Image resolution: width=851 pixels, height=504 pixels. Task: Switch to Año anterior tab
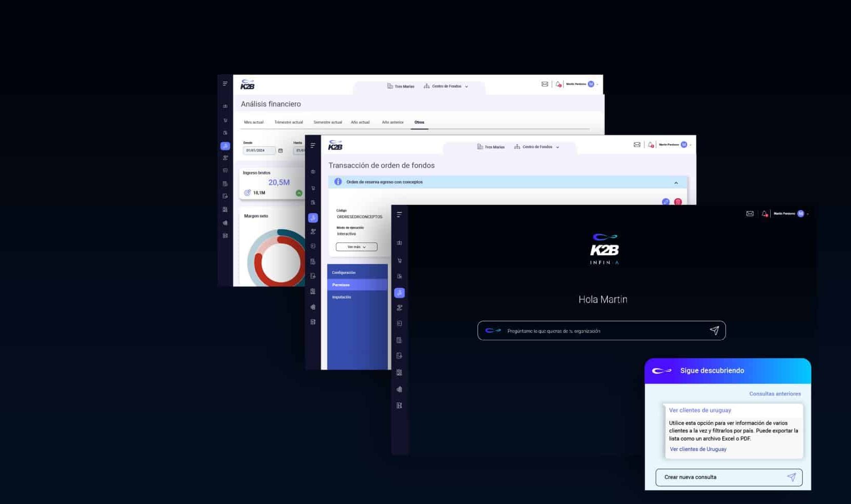(393, 123)
